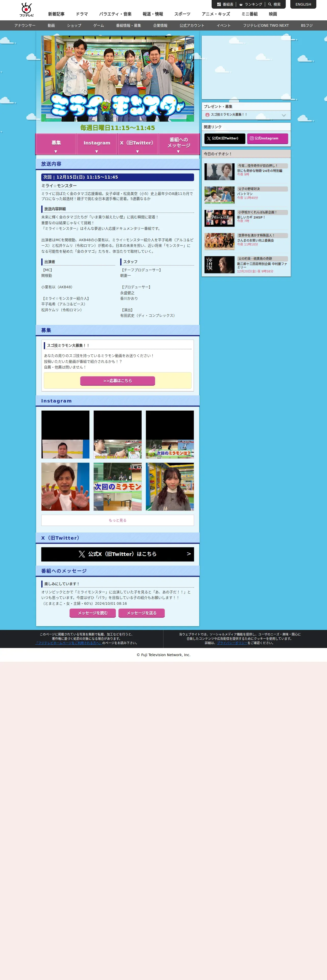The height and width of the screenshot is (980, 327).
Task: Click メッセージを読む button
Action: [x=93, y=613]
